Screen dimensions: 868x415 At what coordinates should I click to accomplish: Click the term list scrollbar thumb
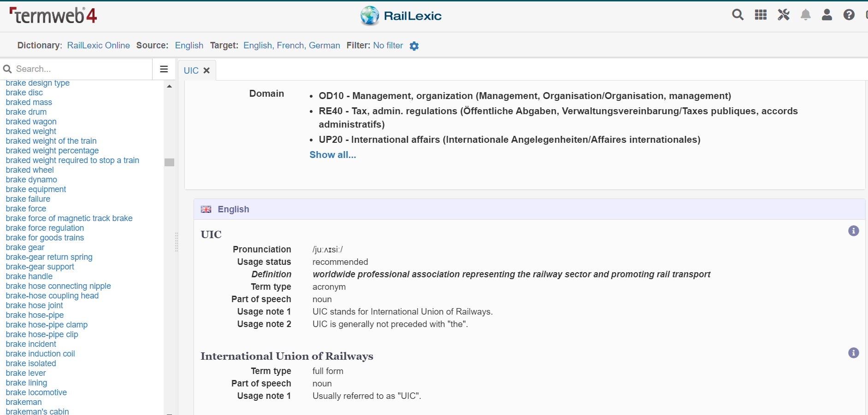(x=169, y=162)
